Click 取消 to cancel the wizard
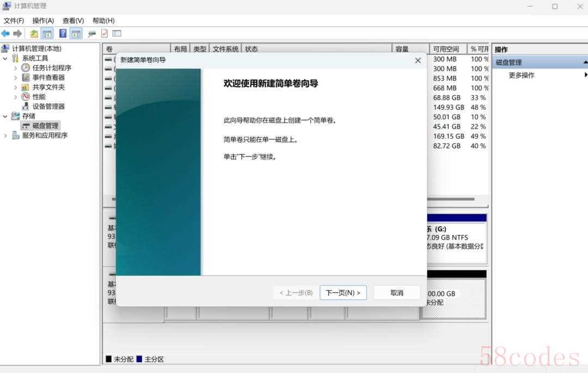 point(397,293)
